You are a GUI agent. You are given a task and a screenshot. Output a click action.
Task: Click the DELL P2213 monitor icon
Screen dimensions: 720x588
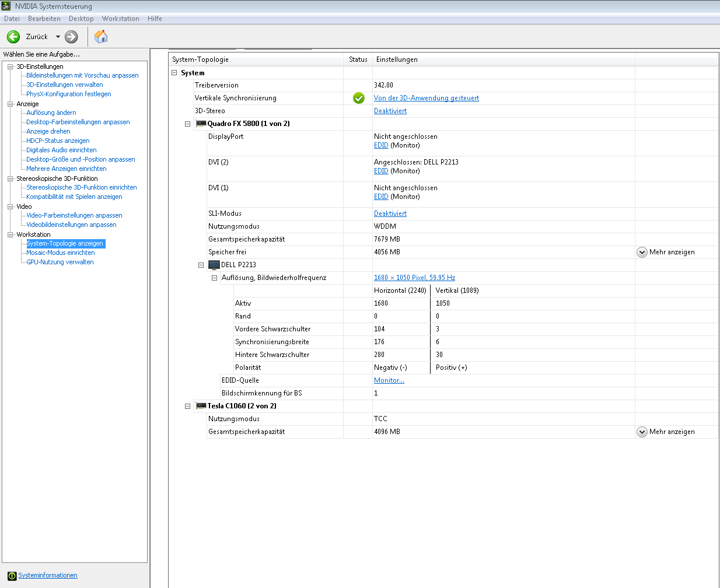(214, 265)
